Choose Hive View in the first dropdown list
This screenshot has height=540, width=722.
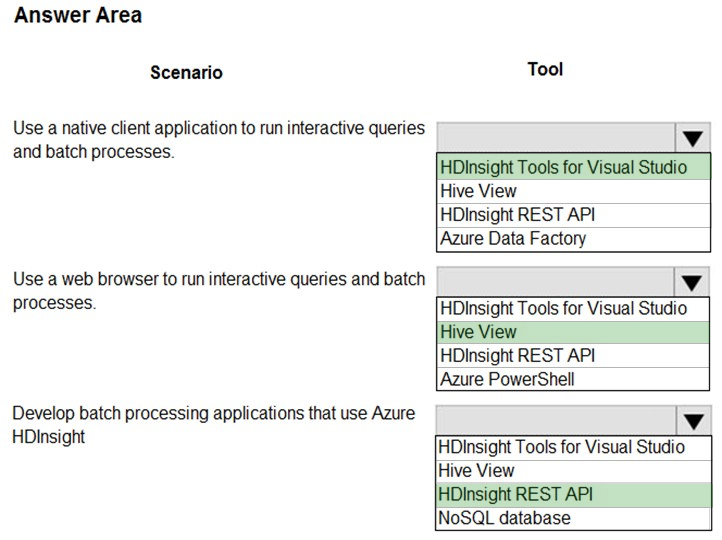pos(573,191)
